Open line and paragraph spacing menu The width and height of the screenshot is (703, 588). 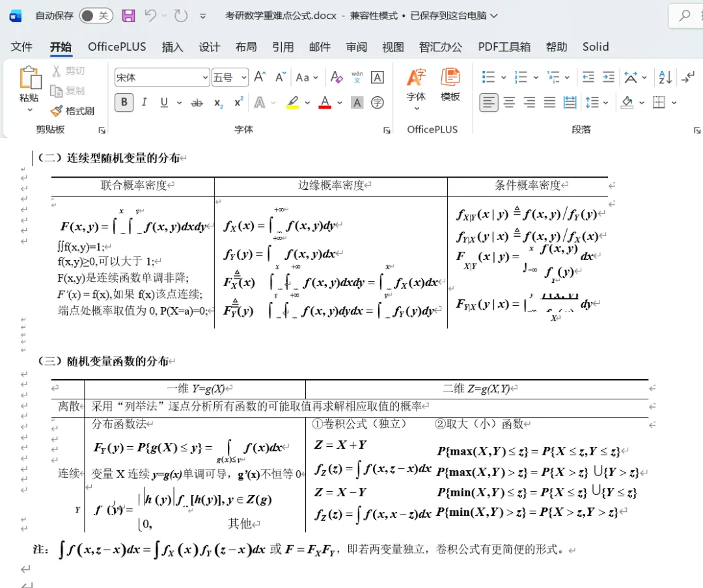point(592,103)
